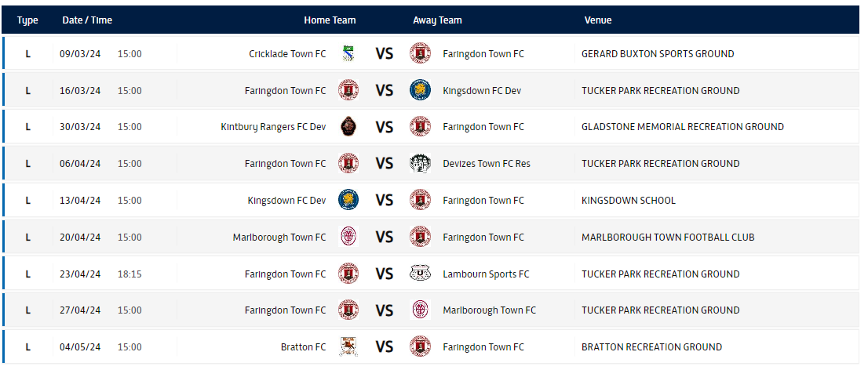Click the Cricklade Town FC club crest
The image size is (868, 370).
coord(348,53)
